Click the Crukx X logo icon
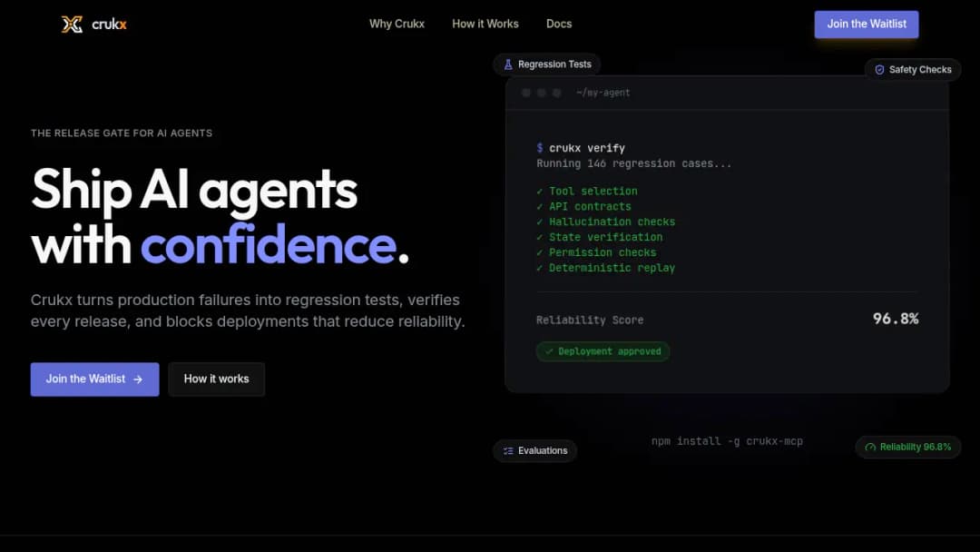Viewport: 980px width, 552px height. tap(72, 25)
